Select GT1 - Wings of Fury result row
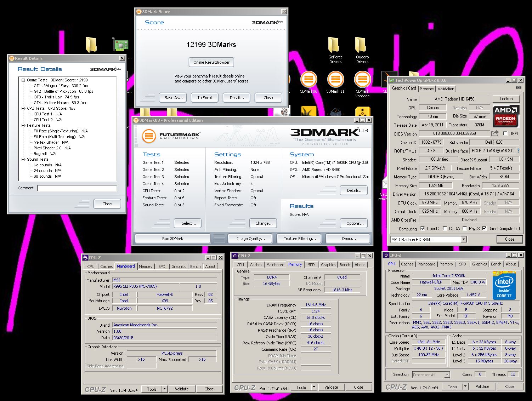 [61, 86]
